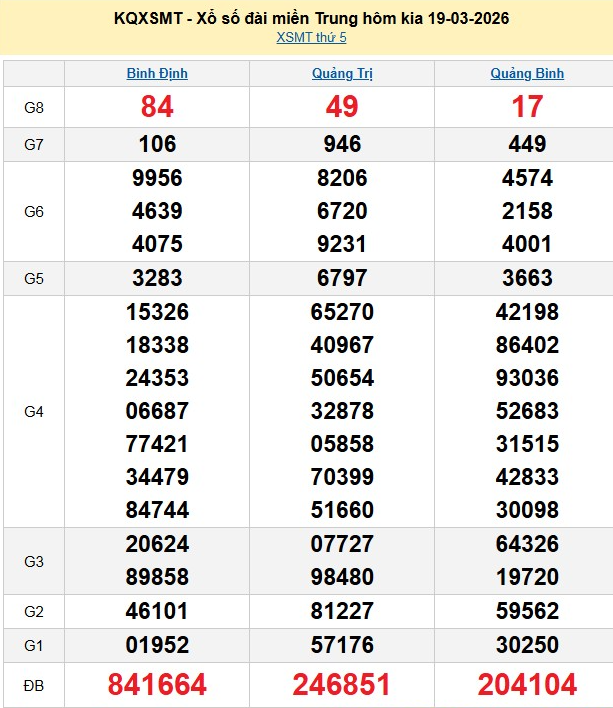Screen dimensions: 613x708
Task: Click G1 result 01952
Action: (x=157, y=643)
